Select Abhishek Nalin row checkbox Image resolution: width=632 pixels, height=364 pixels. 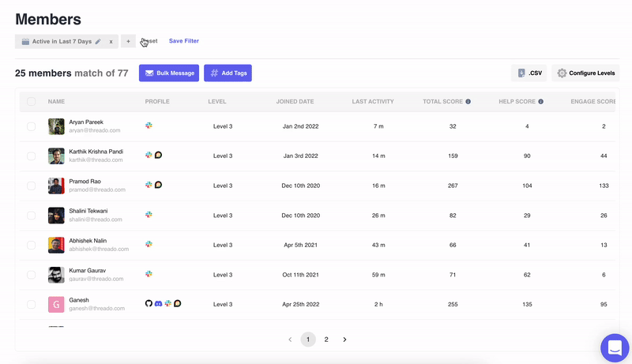click(31, 246)
